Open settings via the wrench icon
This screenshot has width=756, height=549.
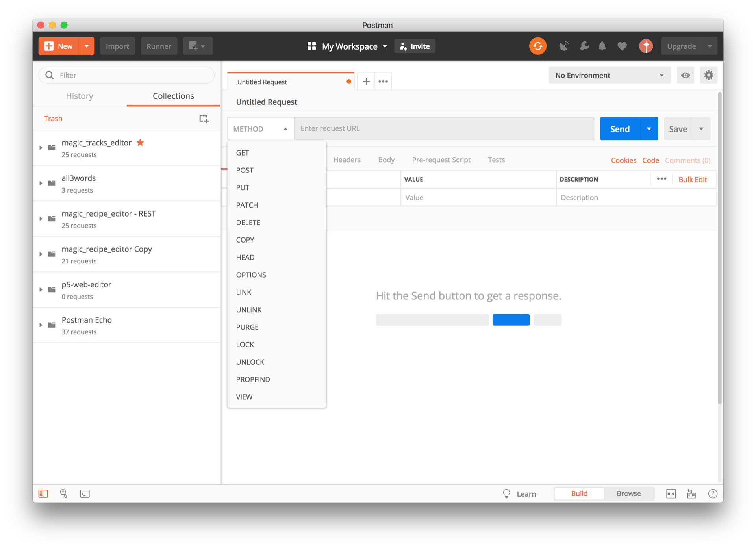584,46
